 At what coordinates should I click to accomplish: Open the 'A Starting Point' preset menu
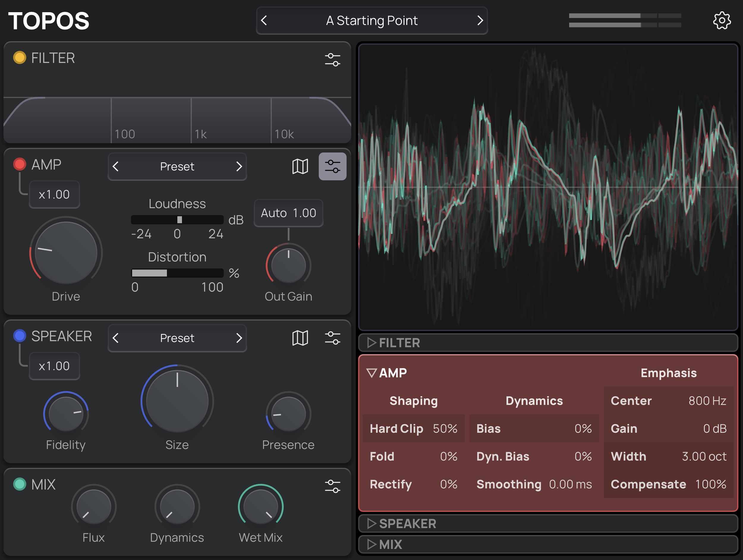371,21
